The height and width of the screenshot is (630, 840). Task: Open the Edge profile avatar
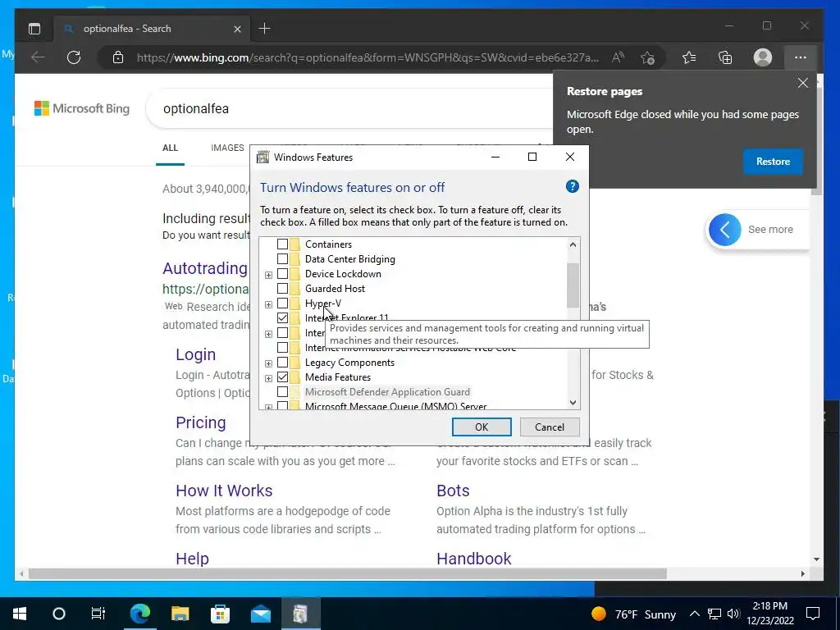762,57
